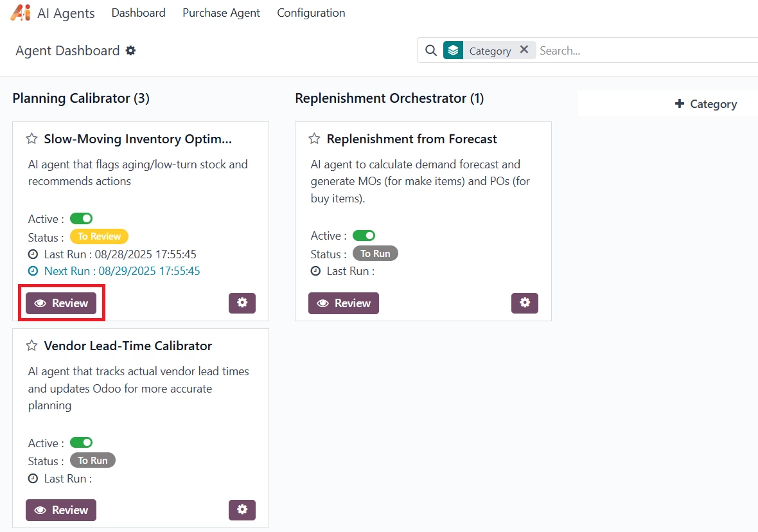
Task: Focus the Search input field
Action: coord(642,51)
